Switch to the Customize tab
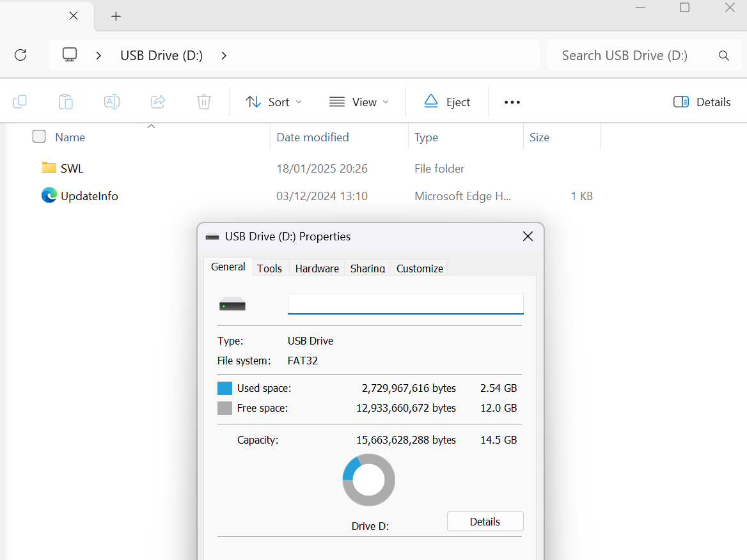747x560 pixels. [420, 268]
